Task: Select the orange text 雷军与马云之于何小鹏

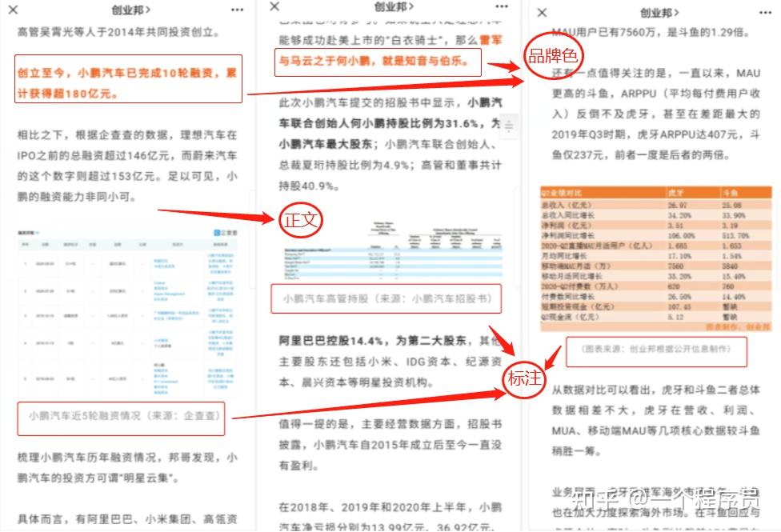Action: (x=390, y=51)
